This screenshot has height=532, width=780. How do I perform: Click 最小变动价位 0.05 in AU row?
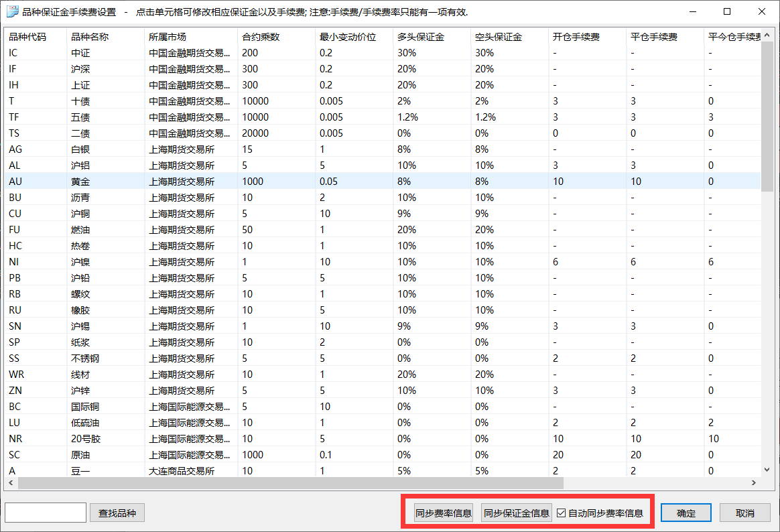[354, 182]
